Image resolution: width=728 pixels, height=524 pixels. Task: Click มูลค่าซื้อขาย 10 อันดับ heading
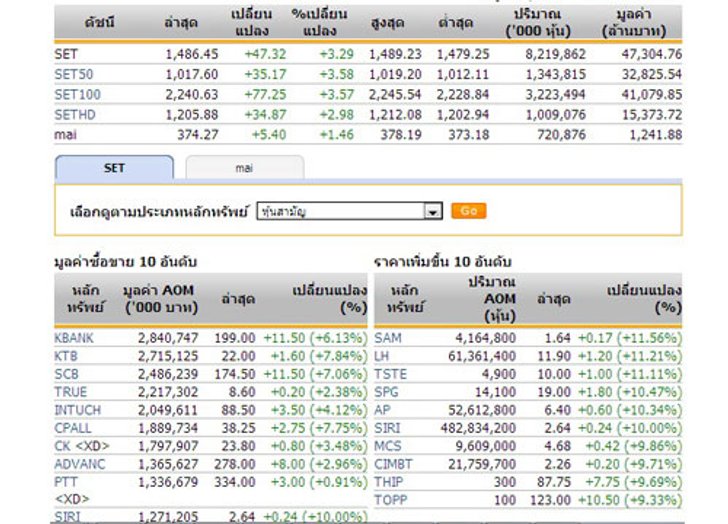pyautogui.click(x=125, y=262)
